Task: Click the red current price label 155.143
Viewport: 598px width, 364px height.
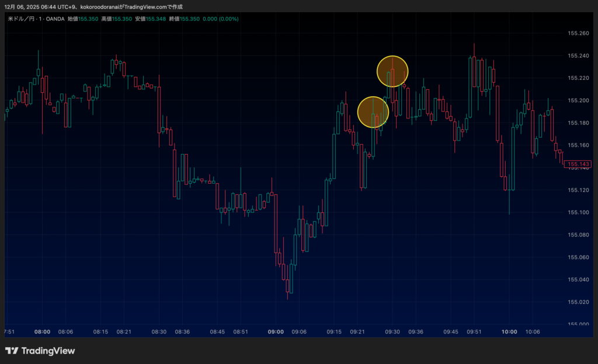Action: 579,164
